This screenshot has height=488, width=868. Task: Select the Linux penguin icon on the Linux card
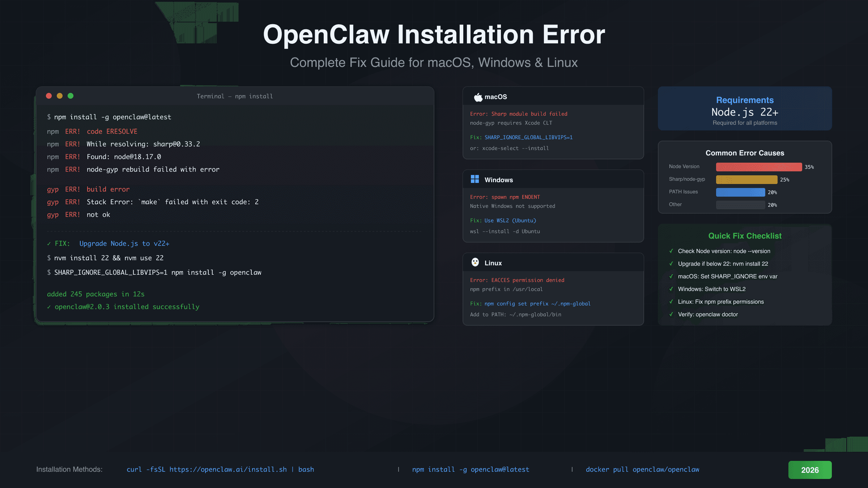pos(475,263)
